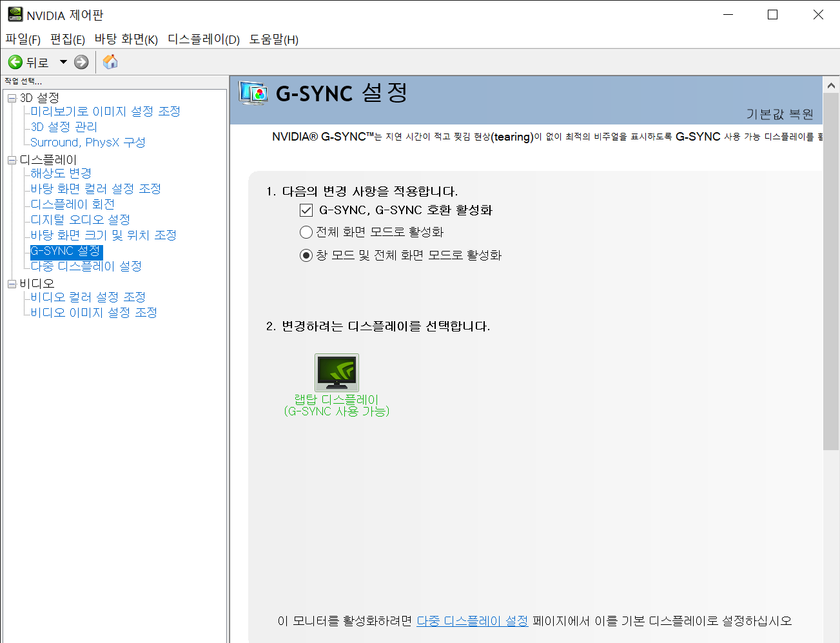Click the green Back arrow icon
Screen dimensions: 840x643
tap(15, 62)
